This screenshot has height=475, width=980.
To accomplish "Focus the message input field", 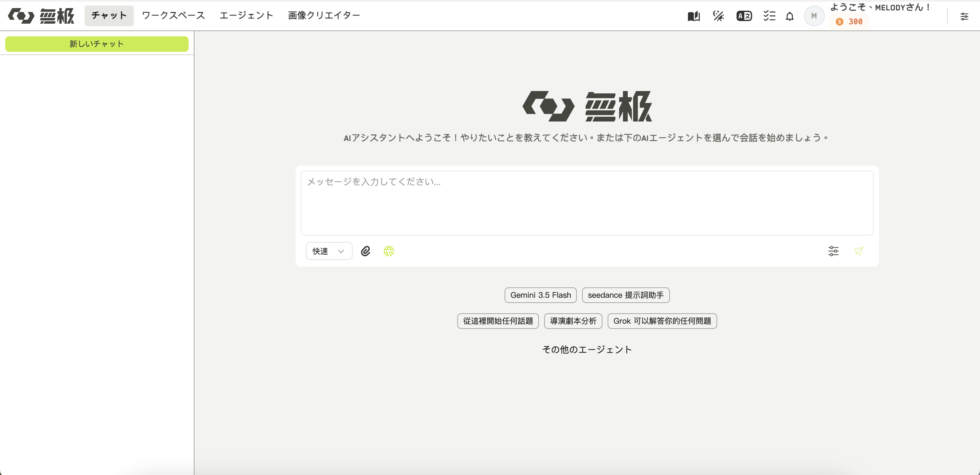I will point(587,203).
